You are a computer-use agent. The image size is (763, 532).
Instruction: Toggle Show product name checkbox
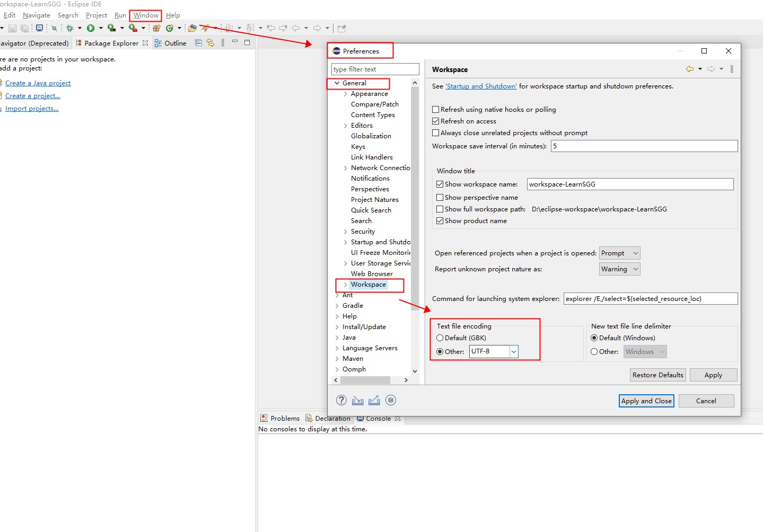440,221
